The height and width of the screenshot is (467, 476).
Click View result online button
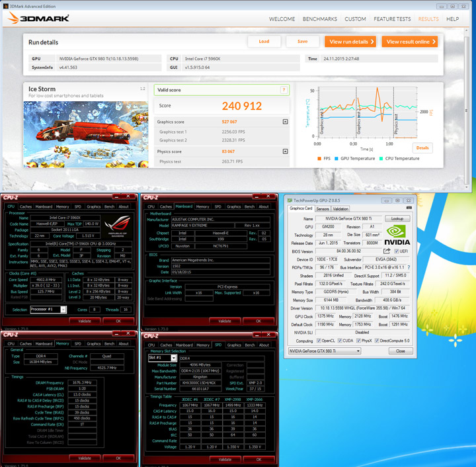click(x=409, y=42)
